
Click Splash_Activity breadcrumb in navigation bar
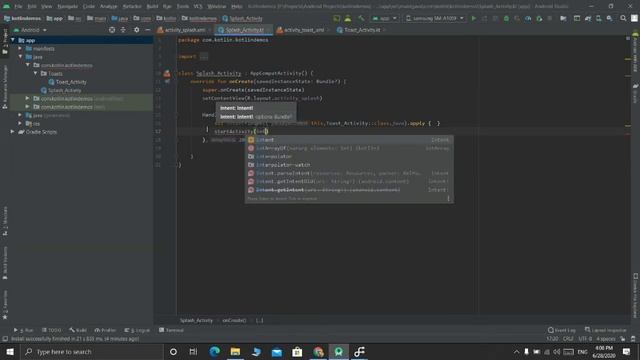click(242, 18)
